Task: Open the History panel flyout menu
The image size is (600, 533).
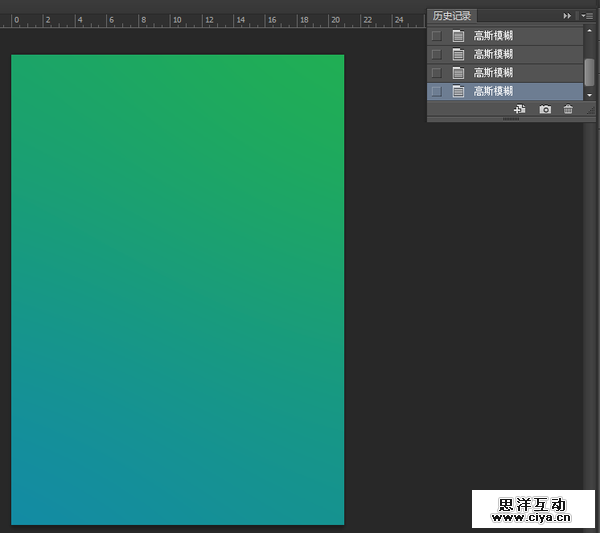Action: pyautogui.click(x=587, y=16)
